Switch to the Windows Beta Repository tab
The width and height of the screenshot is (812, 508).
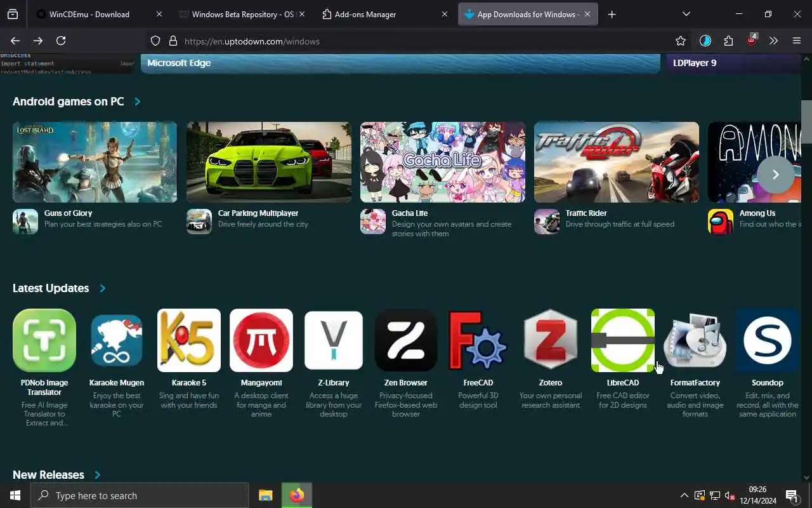point(242,14)
